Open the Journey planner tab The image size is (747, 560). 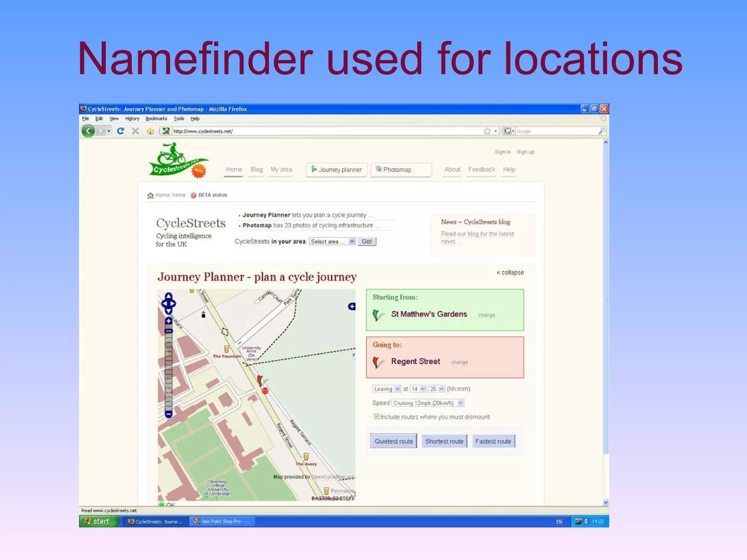coord(337,170)
